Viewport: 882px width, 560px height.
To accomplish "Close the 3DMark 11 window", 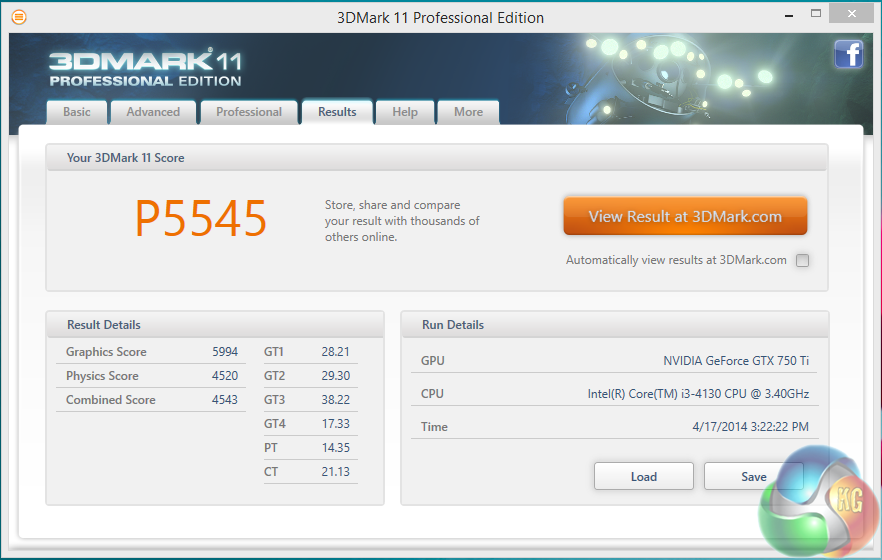I will point(852,14).
